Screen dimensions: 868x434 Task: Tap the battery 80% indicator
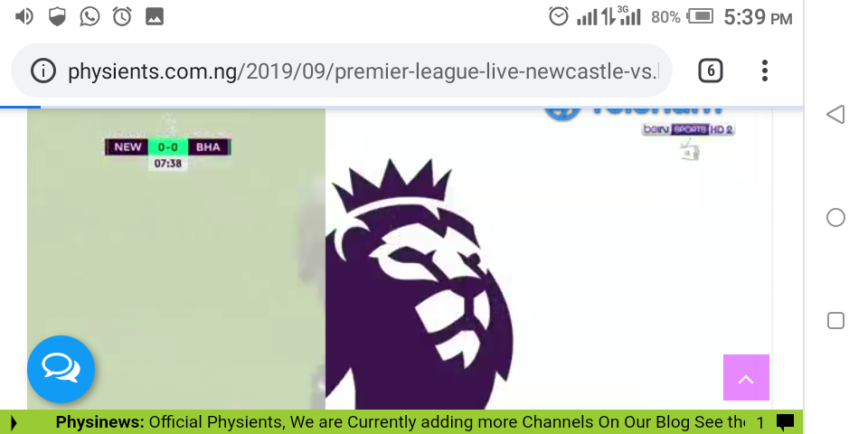(682, 17)
